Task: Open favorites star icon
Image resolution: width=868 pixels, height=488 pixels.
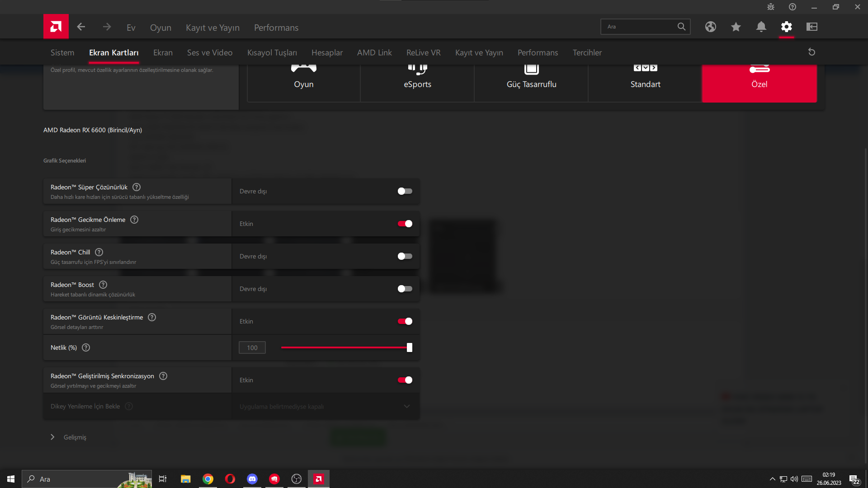Action: 736,27
